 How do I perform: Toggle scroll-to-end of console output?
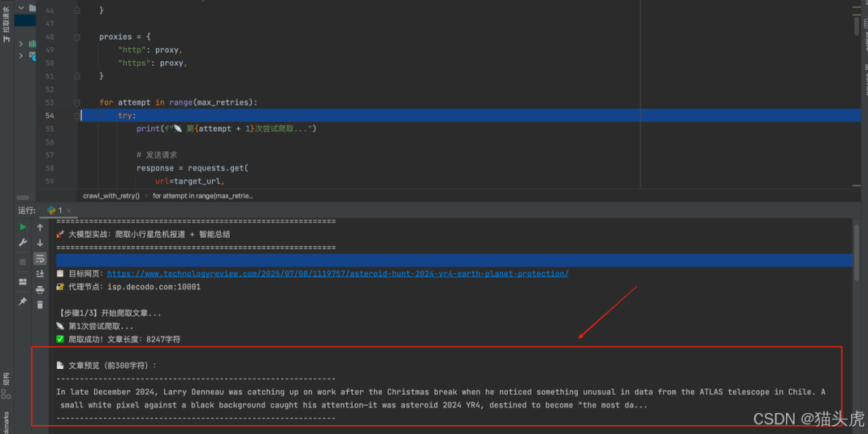point(40,273)
